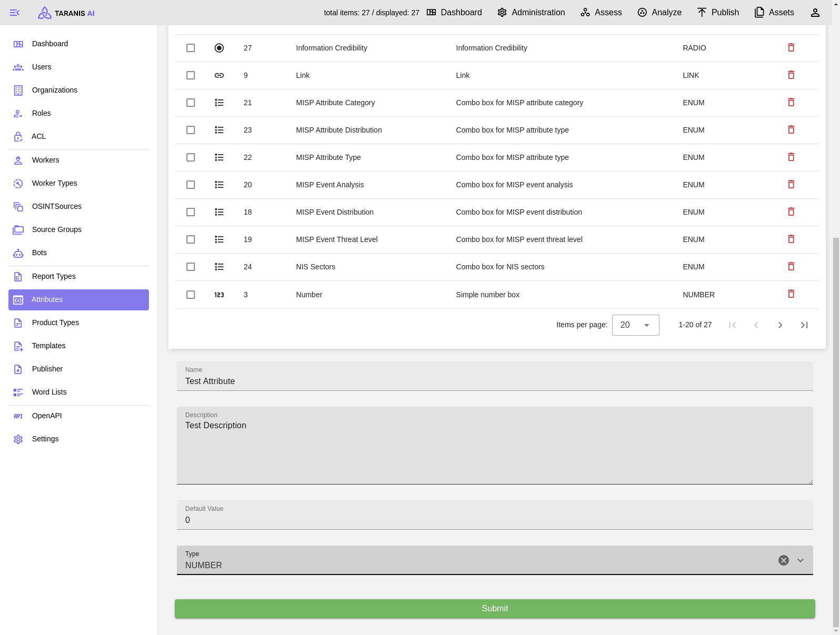840x635 pixels.
Task: Check the MISP Attribute Distribution row
Action: tap(191, 130)
